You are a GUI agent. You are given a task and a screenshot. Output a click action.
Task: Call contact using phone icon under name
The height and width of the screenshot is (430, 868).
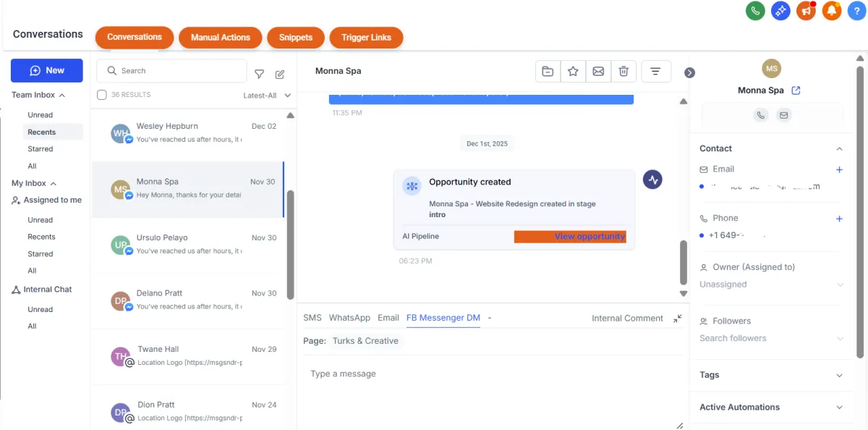pos(760,114)
